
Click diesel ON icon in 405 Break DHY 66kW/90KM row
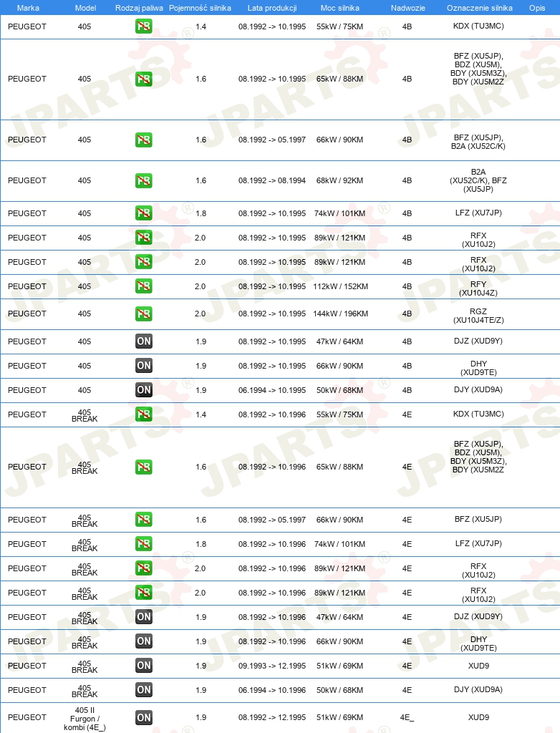point(144,641)
